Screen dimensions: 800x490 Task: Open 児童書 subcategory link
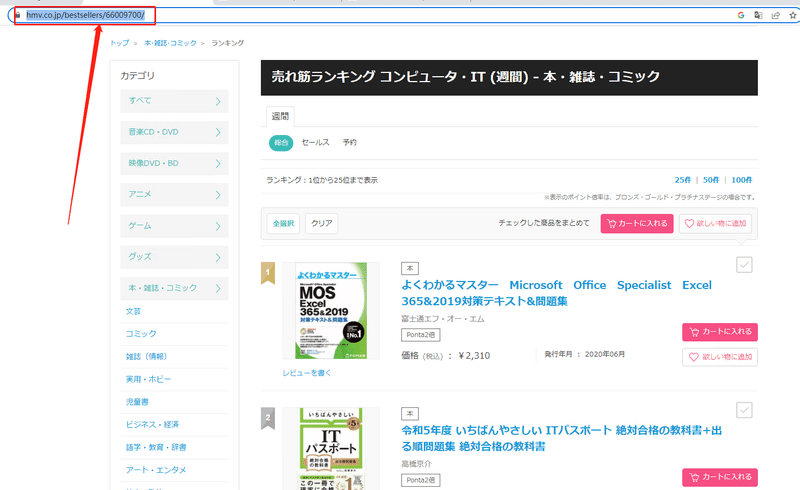(x=137, y=402)
